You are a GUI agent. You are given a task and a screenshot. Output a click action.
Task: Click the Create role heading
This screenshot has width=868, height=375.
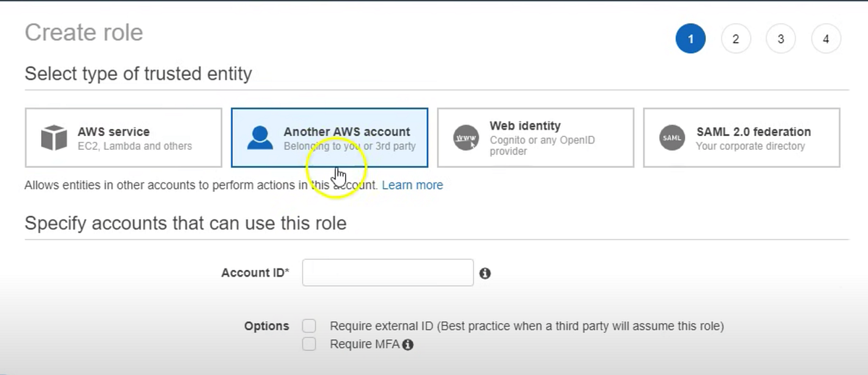click(x=84, y=33)
